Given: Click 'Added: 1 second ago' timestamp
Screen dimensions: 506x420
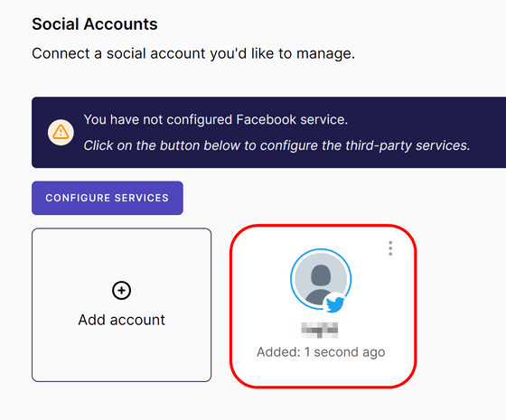Looking at the screenshot, I should coord(321,352).
